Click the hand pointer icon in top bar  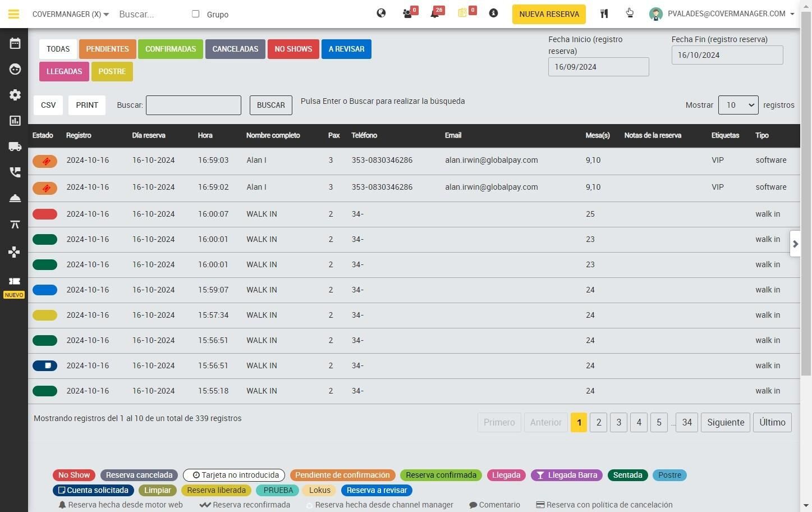click(630, 13)
